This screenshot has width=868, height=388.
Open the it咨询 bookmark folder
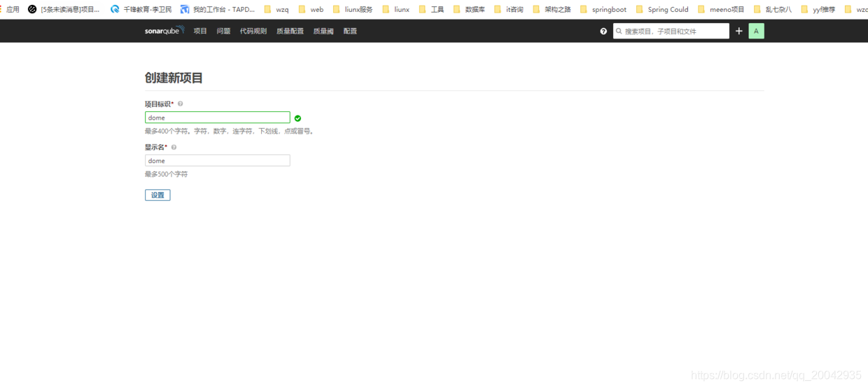coord(509,10)
